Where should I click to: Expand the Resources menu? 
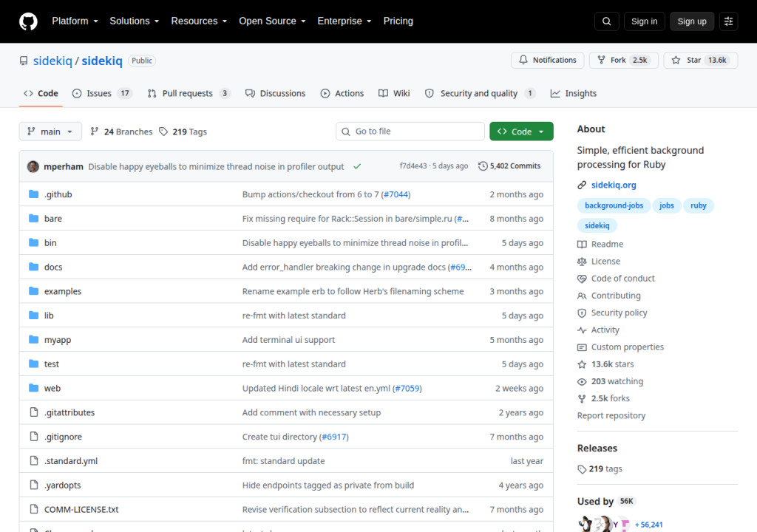199,21
